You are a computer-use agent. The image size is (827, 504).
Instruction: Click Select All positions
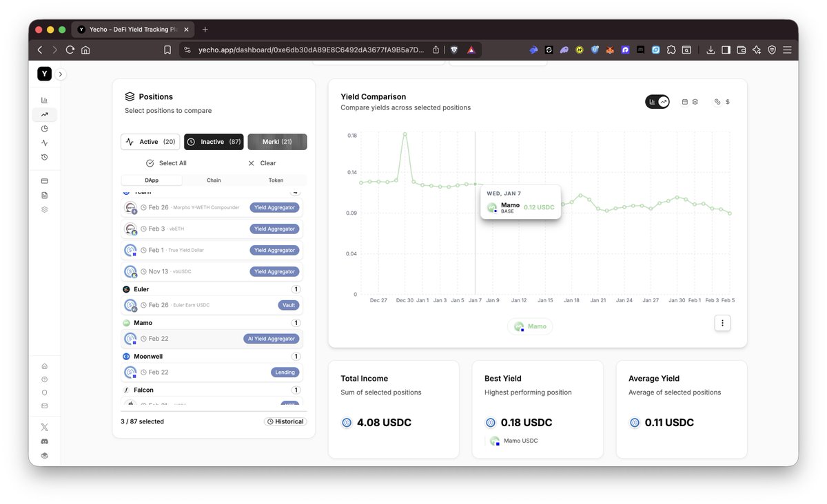pyautogui.click(x=166, y=163)
